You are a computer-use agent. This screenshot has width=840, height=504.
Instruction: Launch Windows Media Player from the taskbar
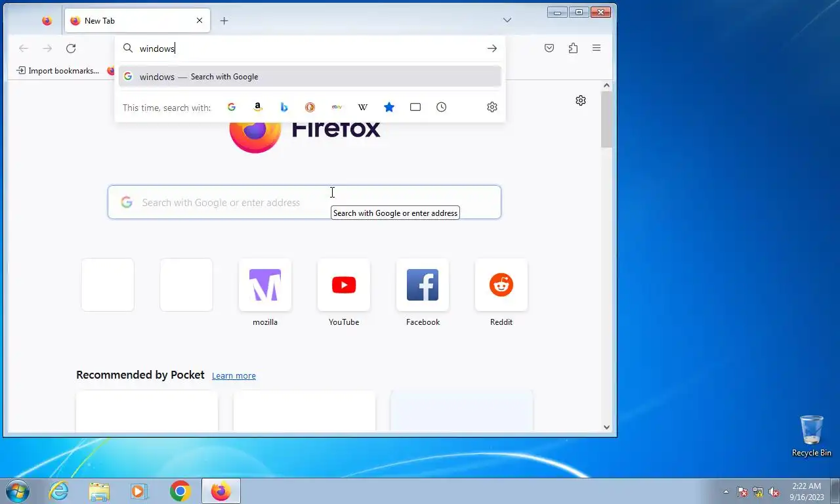(139, 491)
